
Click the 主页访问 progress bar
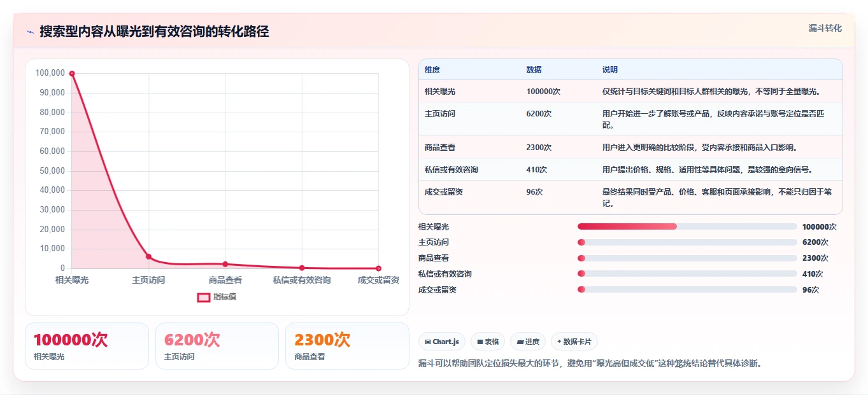pyautogui.click(x=687, y=242)
